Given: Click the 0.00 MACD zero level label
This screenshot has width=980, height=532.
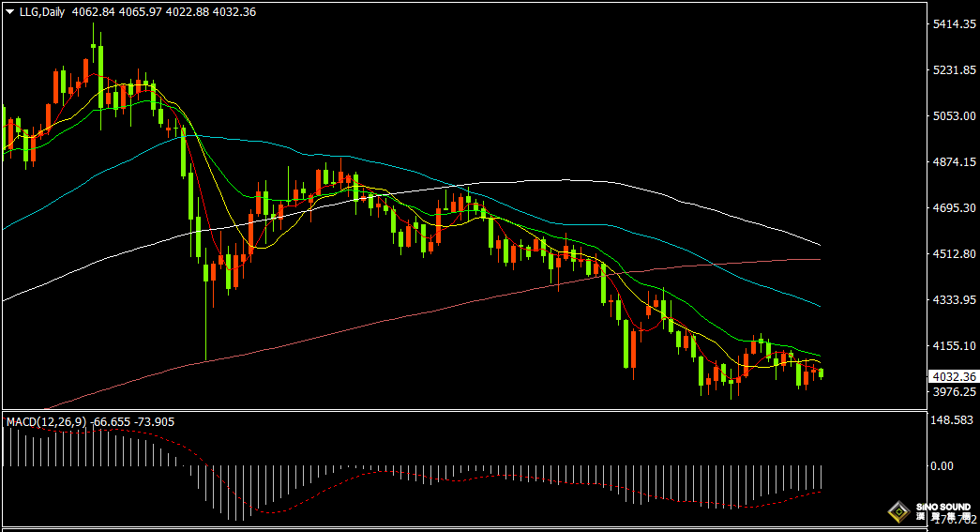Looking at the screenshot, I should 942,465.
